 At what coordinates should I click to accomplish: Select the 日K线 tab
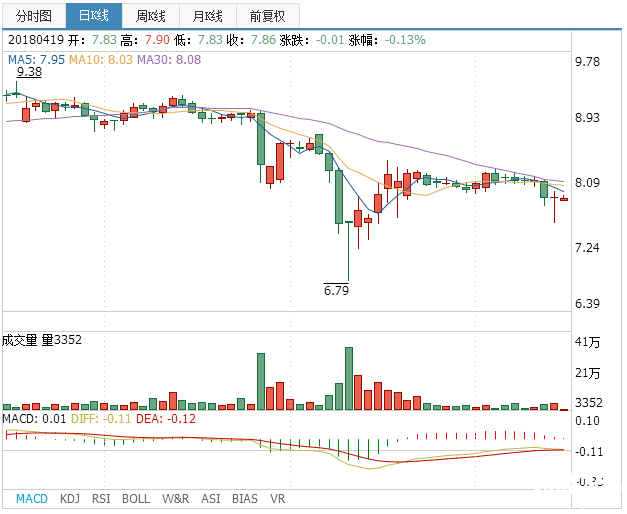[94, 16]
